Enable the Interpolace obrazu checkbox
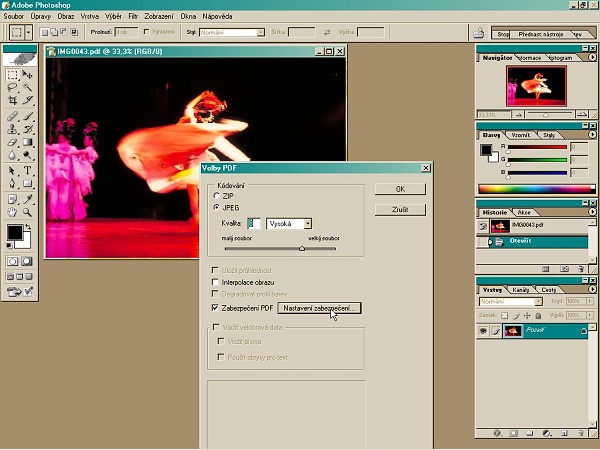The height and width of the screenshot is (450, 600). click(215, 282)
